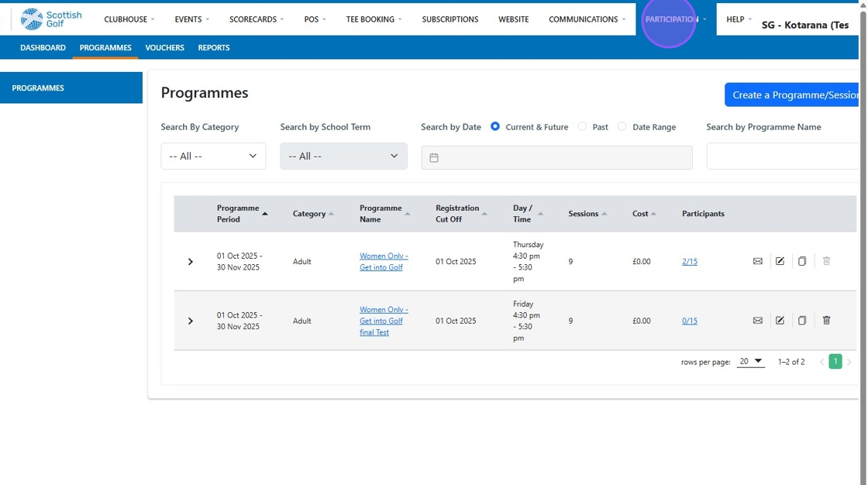Click the date search input field
868x485 pixels.
click(x=556, y=158)
